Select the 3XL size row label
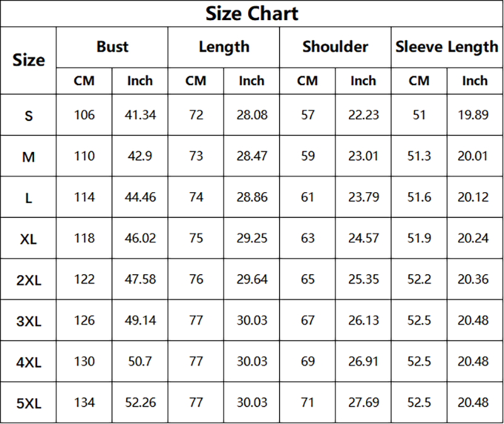 click(x=28, y=321)
